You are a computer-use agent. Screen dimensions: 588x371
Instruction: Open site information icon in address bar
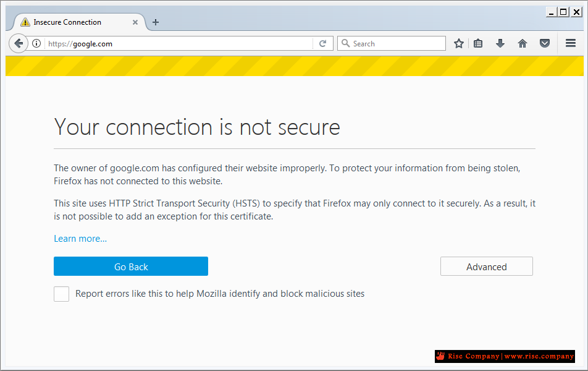click(x=36, y=43)
